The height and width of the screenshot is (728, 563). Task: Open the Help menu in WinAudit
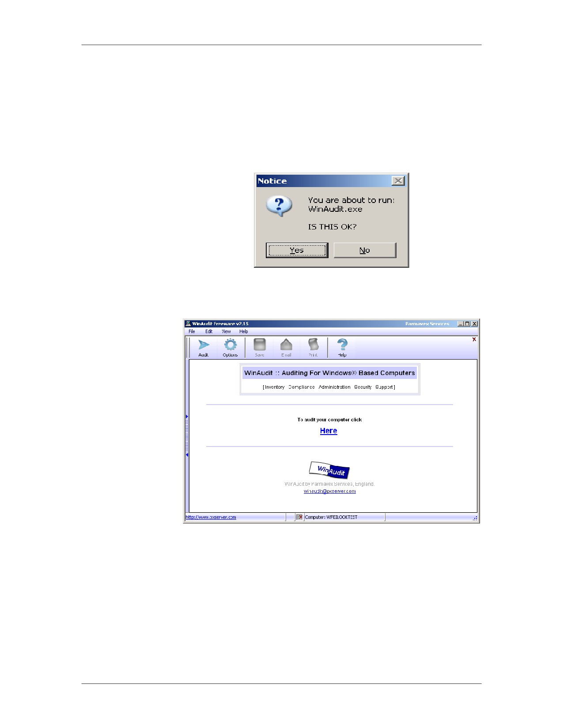[x=244, y=331]
